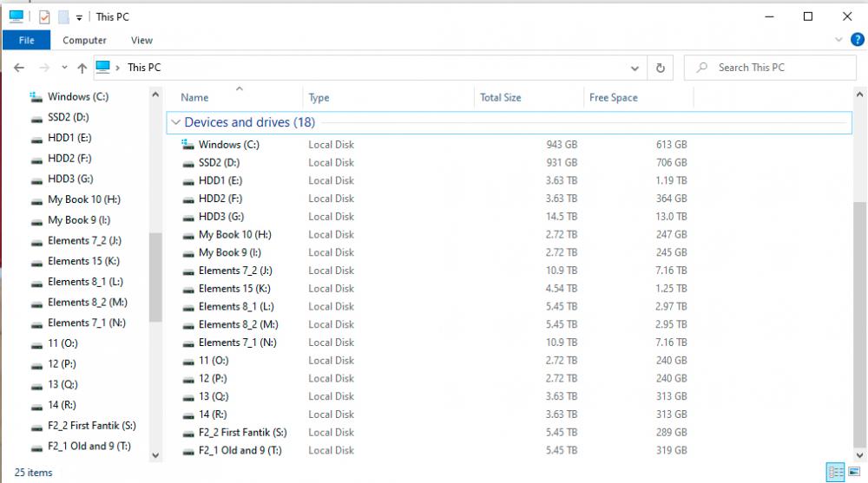Select F2_2 First Fantik (S:) in navigation pane
This screenshot has height=483, width=868.
tap(92, 426)
